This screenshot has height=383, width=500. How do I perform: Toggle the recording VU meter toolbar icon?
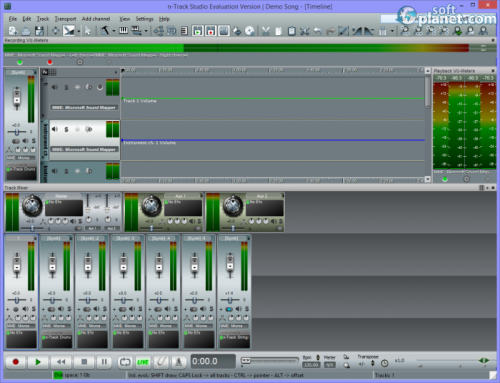[211, 31]
